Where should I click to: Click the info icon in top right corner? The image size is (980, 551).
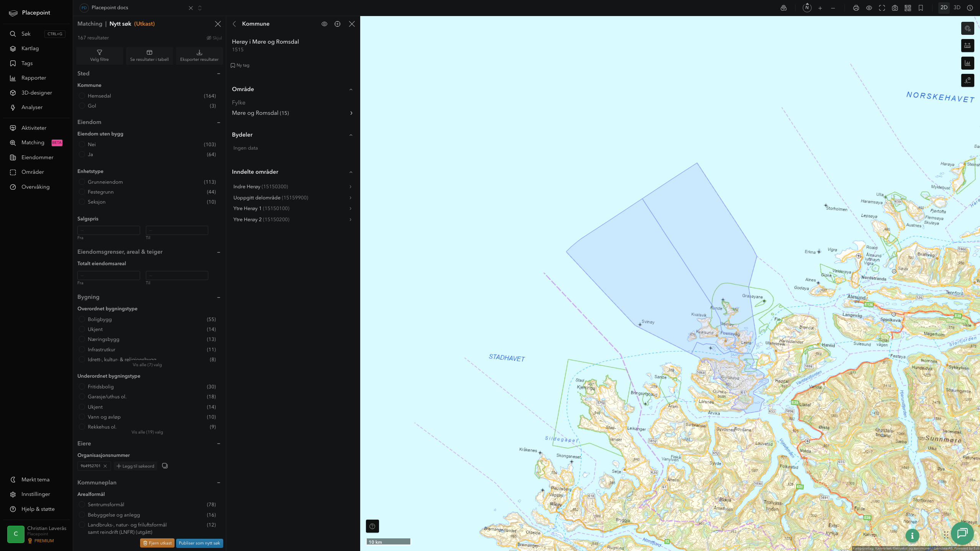click(970, 8)
